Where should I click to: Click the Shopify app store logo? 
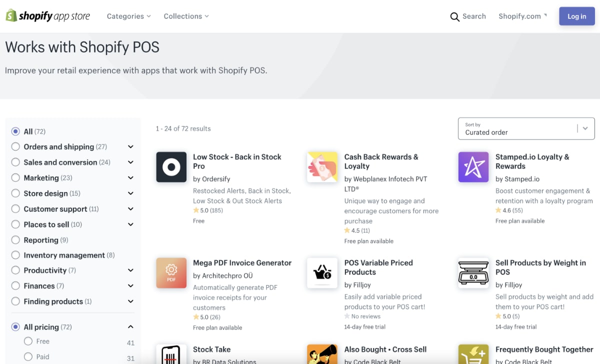tap(48, 16)
